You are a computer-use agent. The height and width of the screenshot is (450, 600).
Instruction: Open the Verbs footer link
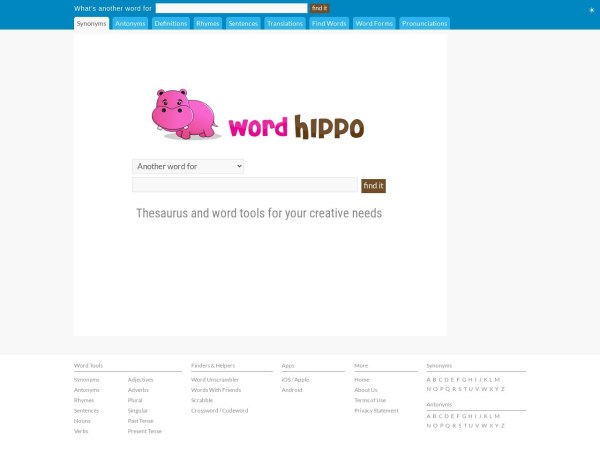click(81, 432)
